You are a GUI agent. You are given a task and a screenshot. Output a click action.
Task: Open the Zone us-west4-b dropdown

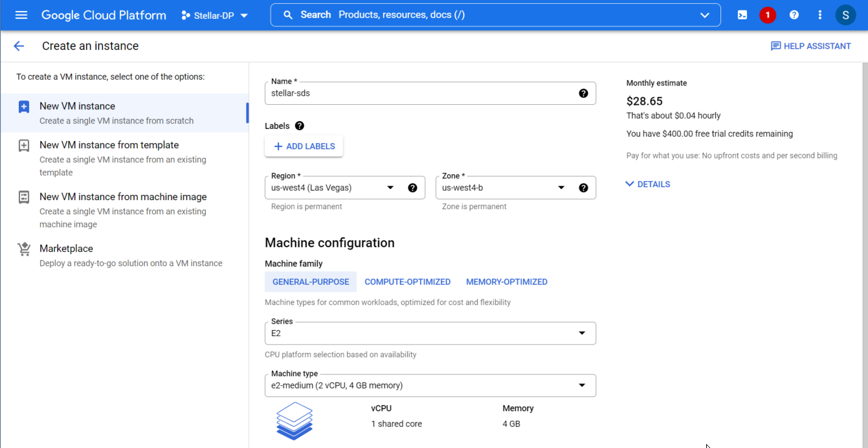pyautogui.click(x=505, y=188)
